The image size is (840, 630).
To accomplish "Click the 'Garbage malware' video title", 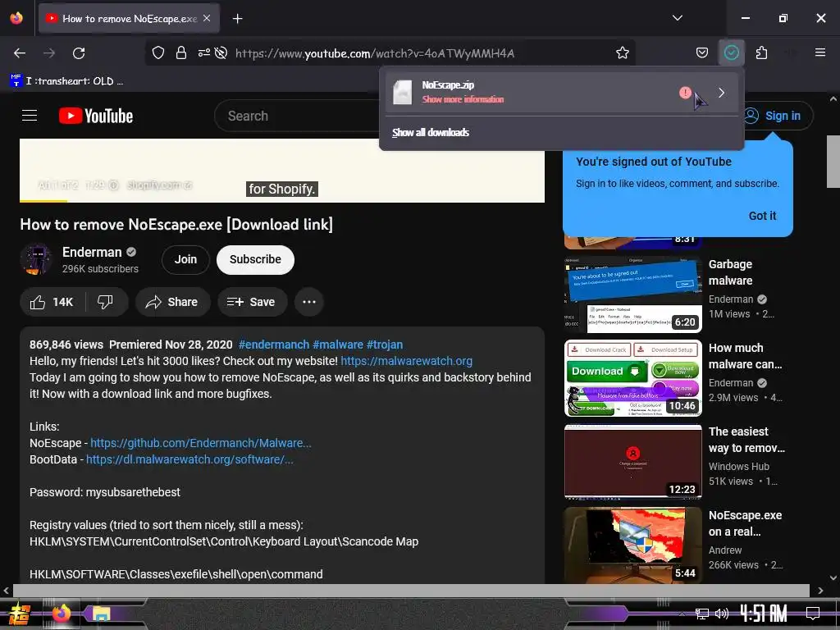I will (x=730, y=272).
